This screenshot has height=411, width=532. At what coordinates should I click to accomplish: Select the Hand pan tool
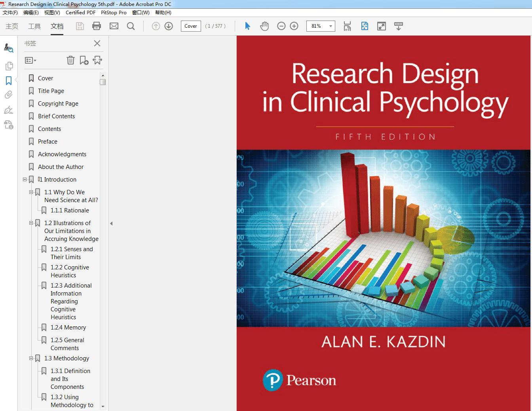(x=264, y=26)
